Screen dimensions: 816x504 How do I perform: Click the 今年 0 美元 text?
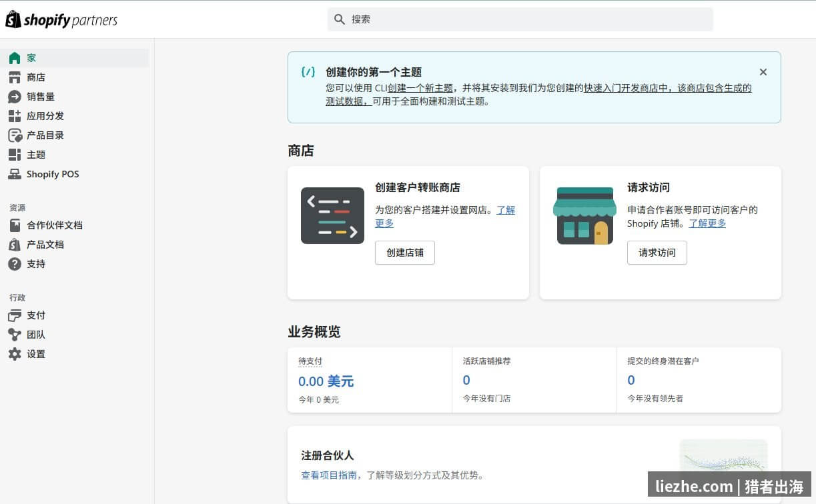[319, 400]
